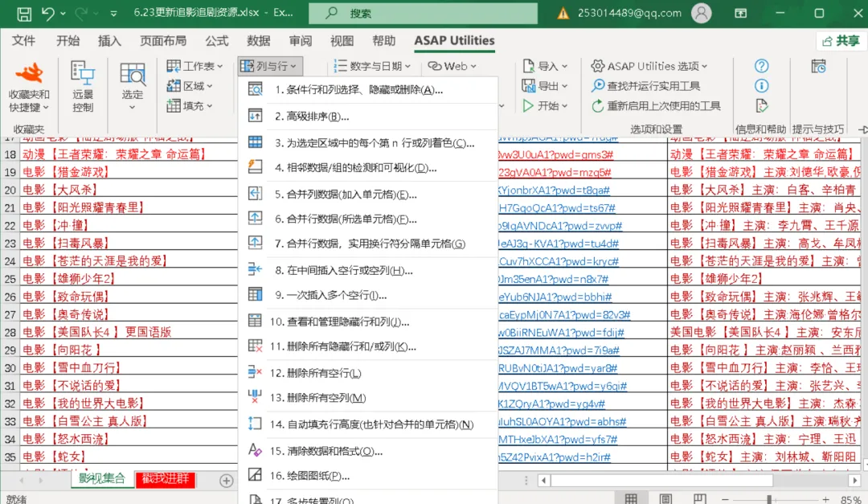The height and width of the screenshot is (504, 868).
Task: Choose menu item 5 merge column data
Action: click(x=368, y=195)
